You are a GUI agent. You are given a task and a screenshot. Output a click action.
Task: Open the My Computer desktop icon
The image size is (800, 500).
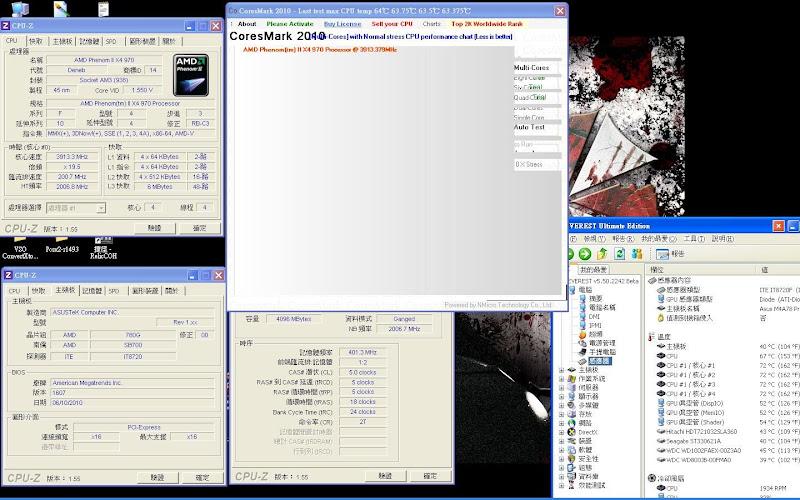tap(20, 9)
